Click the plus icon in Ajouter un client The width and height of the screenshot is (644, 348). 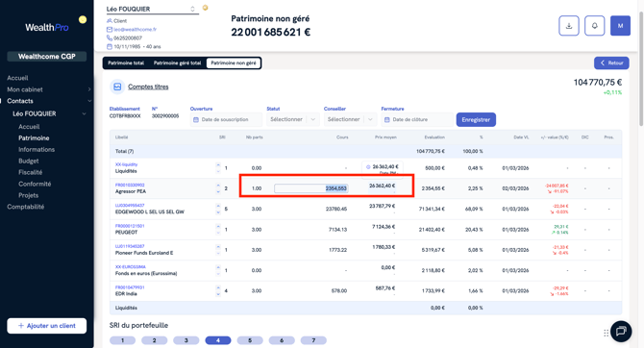point(21,326)
